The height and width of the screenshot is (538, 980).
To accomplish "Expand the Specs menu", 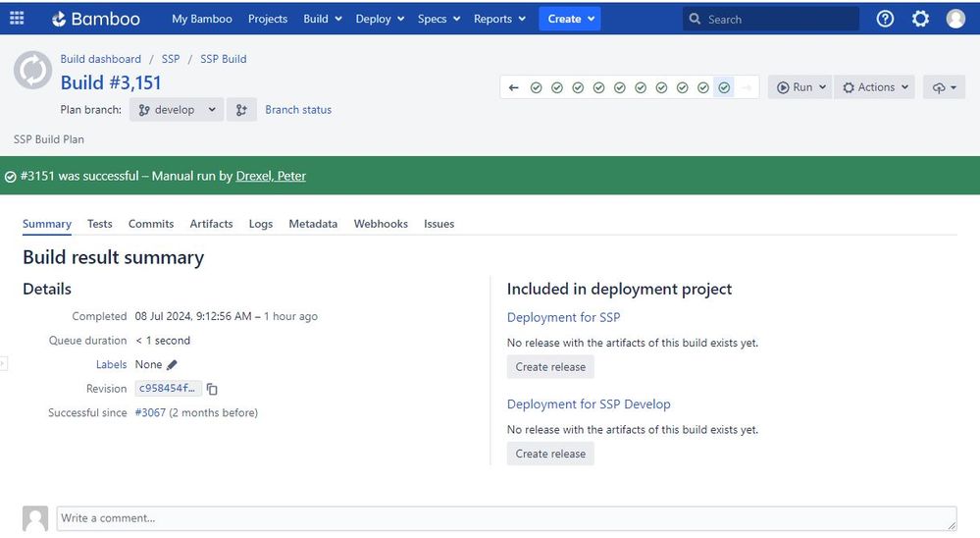I will tap(438, 19).
